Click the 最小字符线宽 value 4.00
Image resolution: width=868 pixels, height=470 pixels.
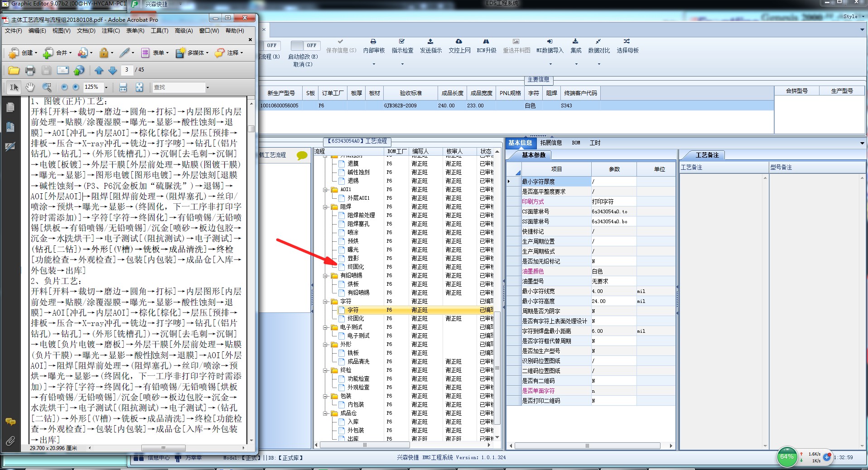point(614,292)
